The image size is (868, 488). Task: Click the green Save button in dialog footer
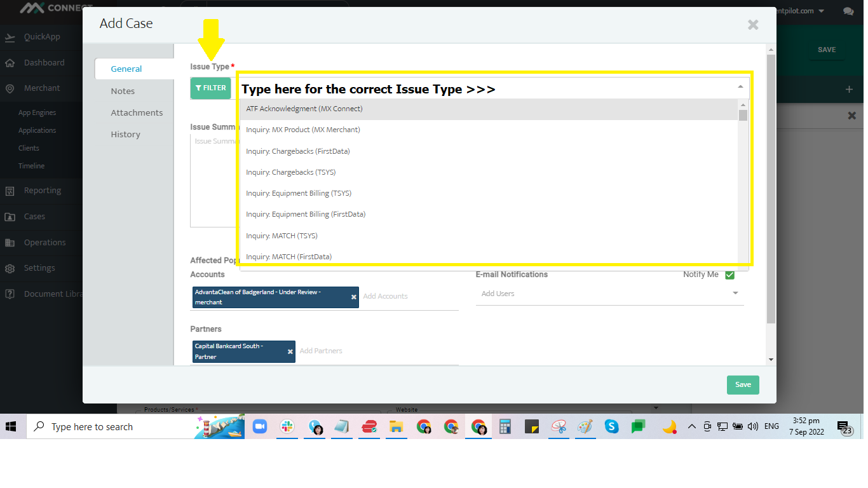point(743,384)
